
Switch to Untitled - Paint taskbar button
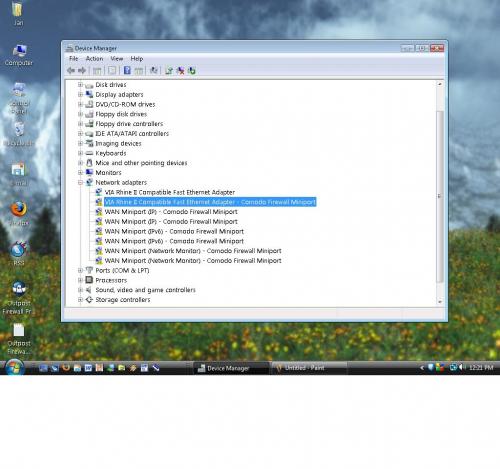pyautogui.click(x=309, y=368)
